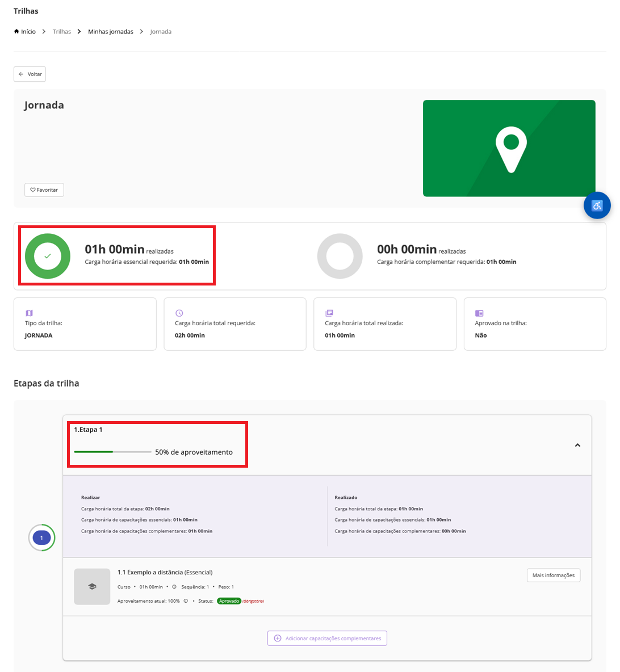This screenshot has height=672, width=620.
Task: Click the info icon after 01h 00min duration
Action: [x=174, y=587]
